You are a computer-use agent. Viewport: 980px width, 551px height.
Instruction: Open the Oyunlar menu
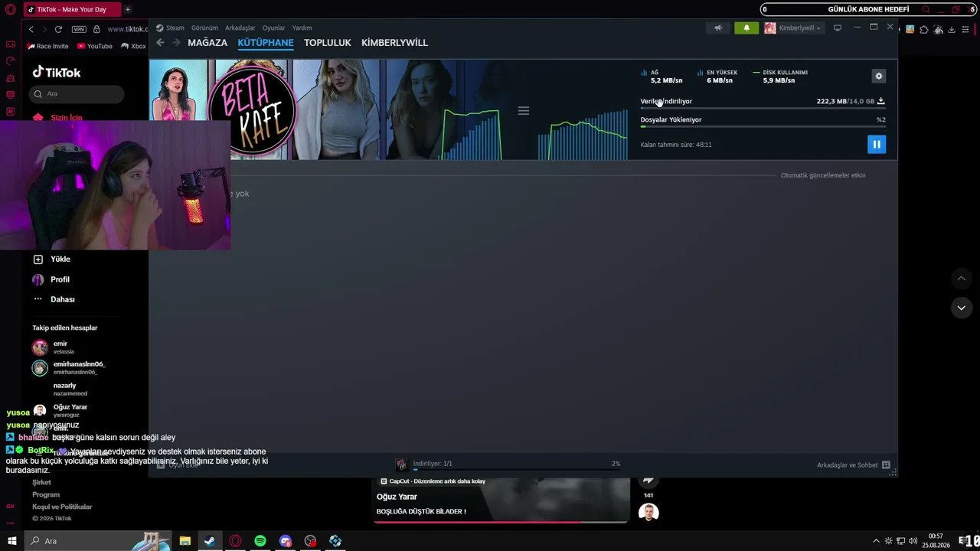click(274, 28)
